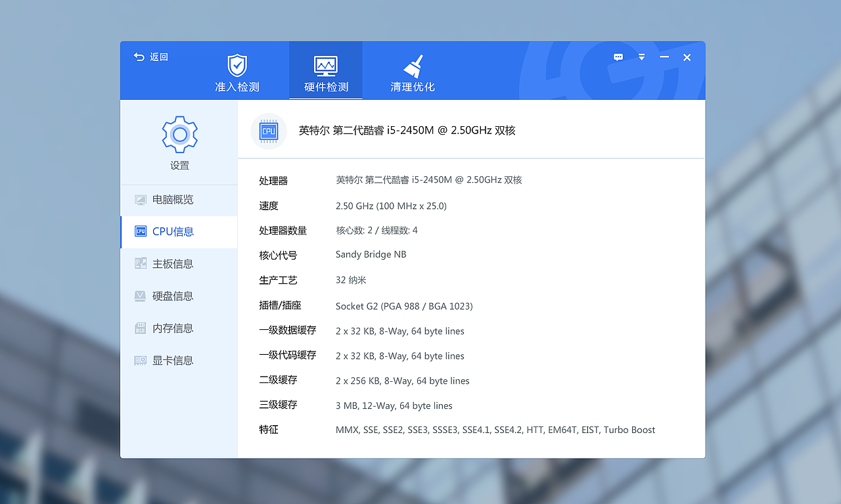Open the 准入检测 tab label
841x504 pixels.
[237, 87]
